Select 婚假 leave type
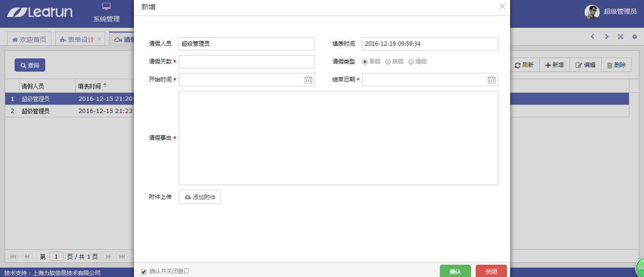The image size is (644, 277). 411,62
